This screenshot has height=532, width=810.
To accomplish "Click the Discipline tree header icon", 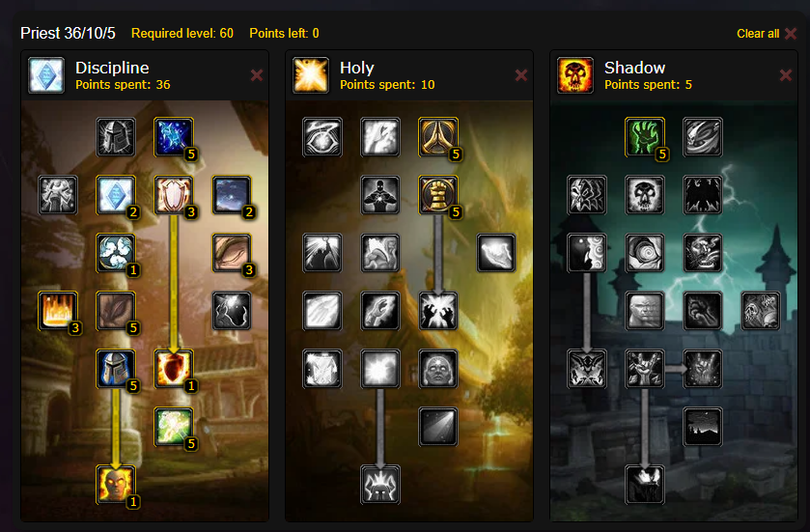I will coord(46,75).
